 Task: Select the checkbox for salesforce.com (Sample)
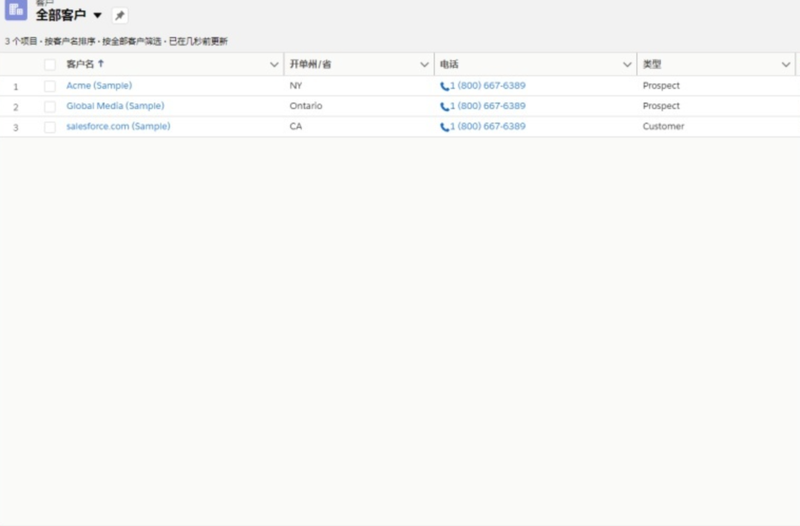(49, 127)
